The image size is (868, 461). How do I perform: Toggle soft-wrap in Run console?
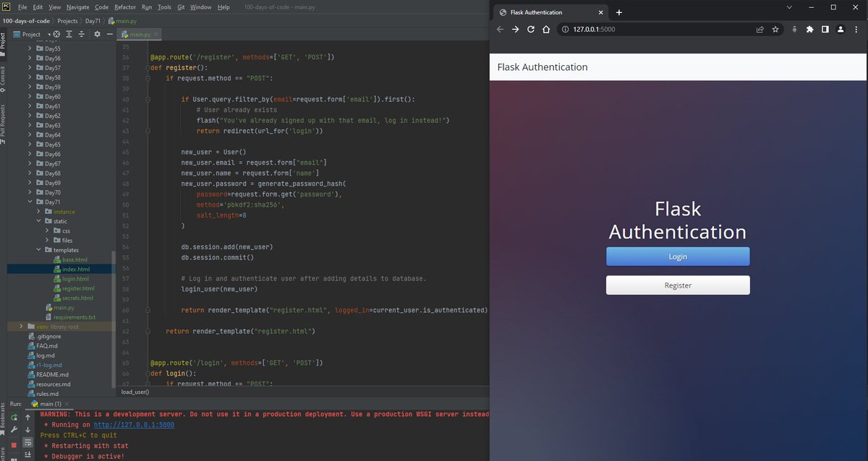(27, 442)
